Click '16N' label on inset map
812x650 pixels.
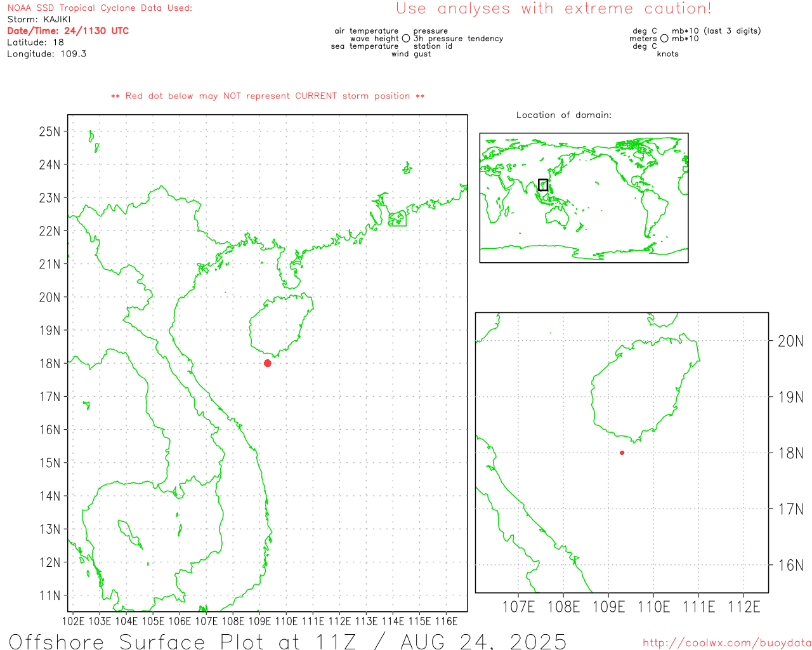(790, 565)
